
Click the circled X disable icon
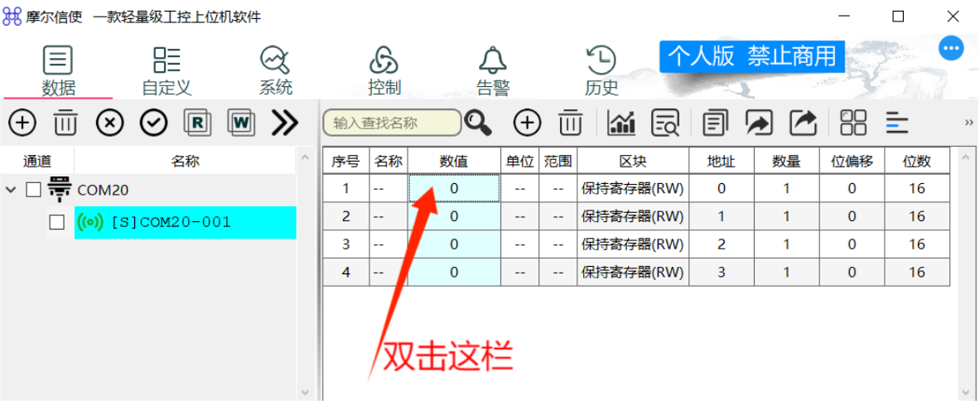coord(109,123)
